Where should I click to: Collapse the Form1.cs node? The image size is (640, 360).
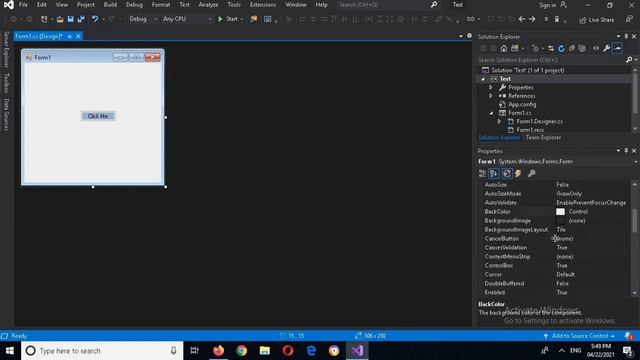coord(491,113)
